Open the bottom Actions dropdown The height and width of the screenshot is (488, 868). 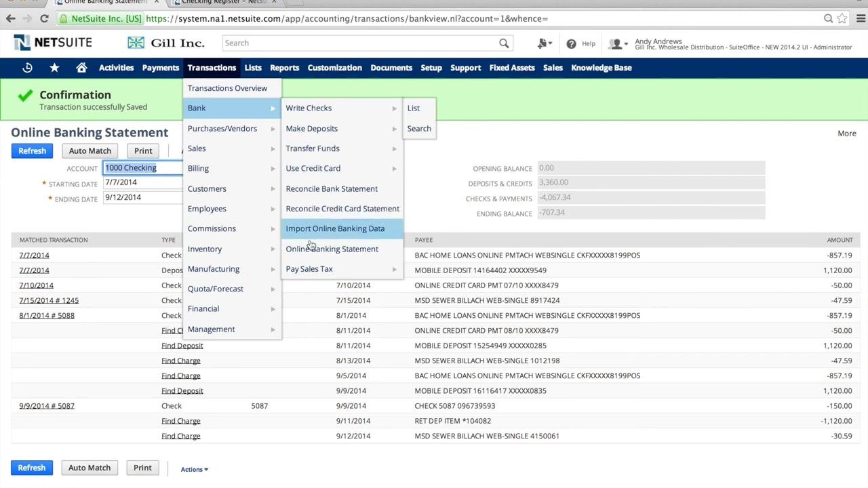click(195, 469)
